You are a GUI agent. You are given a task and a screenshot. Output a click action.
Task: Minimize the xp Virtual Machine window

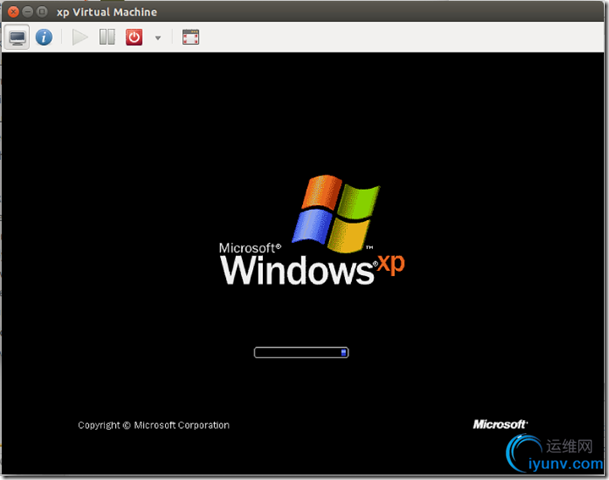click(x=28, y=12)
